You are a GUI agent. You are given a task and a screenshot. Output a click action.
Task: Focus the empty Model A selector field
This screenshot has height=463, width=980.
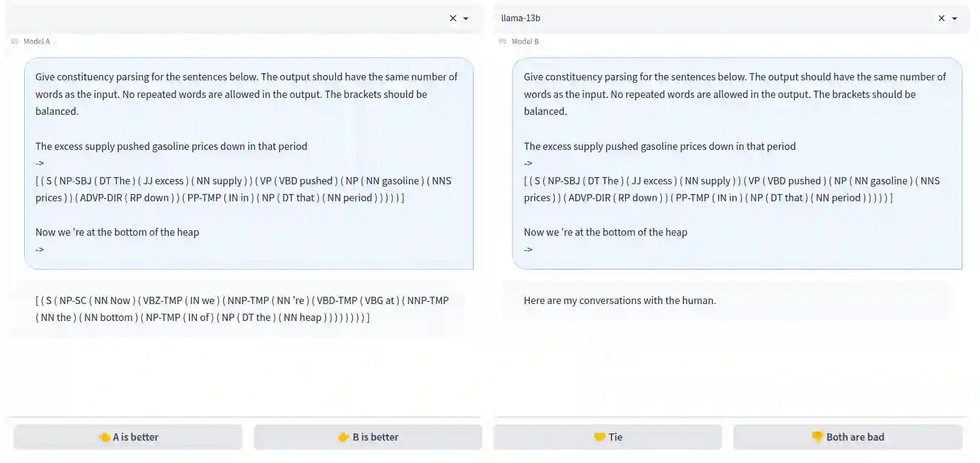pos(227,18)
